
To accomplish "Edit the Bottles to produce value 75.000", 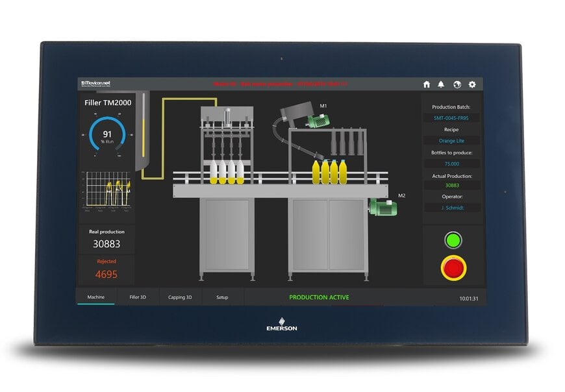I will pyautogui.click(x=451, y=164).
